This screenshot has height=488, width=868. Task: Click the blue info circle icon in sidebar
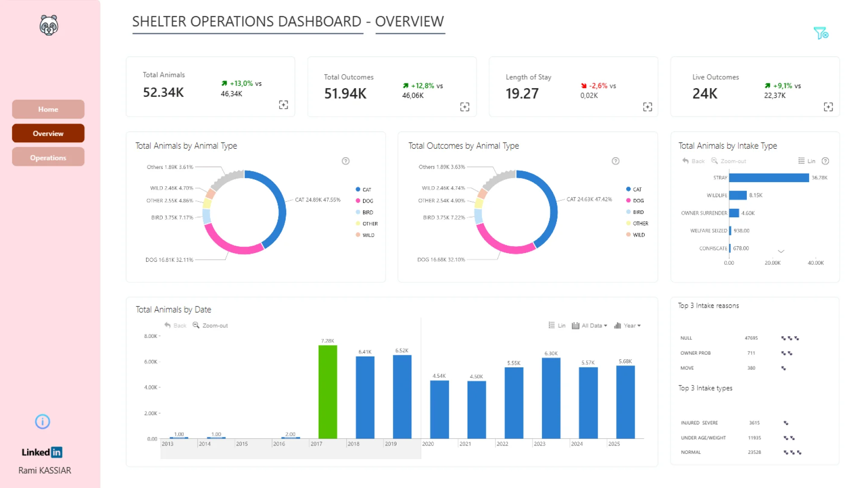[42, 422]
